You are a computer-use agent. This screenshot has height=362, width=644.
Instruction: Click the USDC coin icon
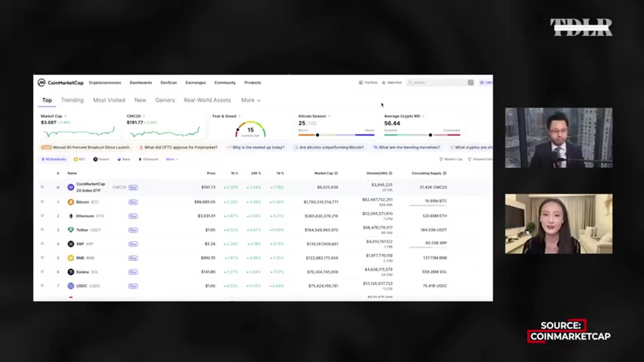tap(71, 286)
